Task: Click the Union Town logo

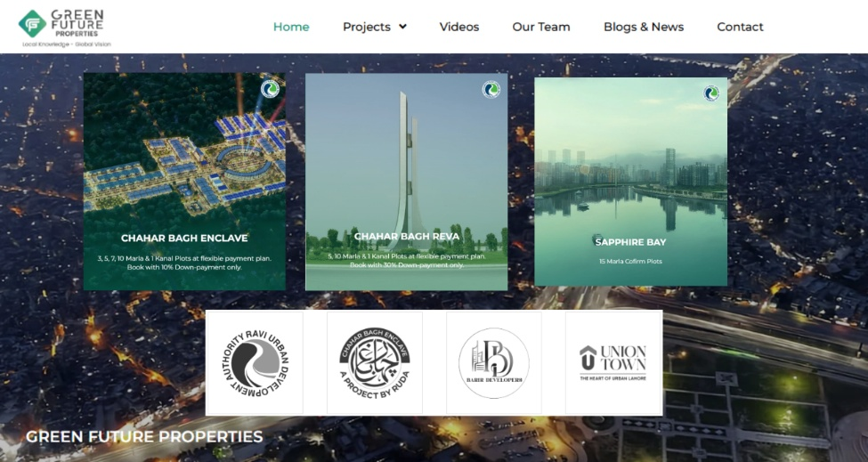Action: pos(613,362)
